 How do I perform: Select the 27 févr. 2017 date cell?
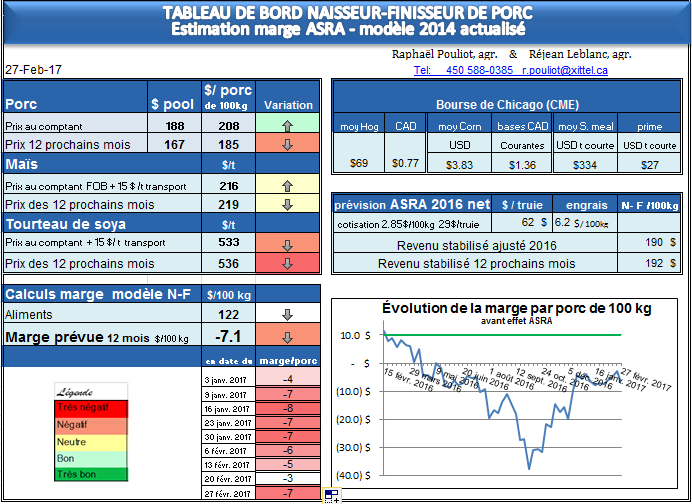(228, 493)
